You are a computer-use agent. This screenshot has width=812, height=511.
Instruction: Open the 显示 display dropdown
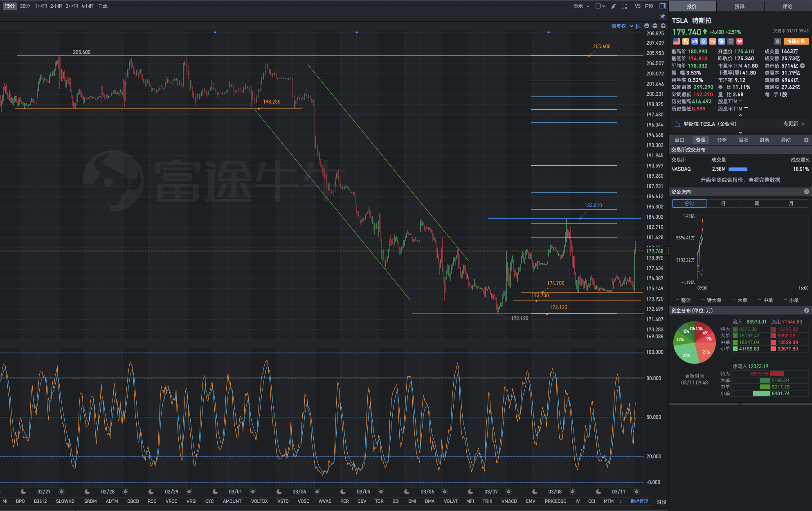click(581, 6)
